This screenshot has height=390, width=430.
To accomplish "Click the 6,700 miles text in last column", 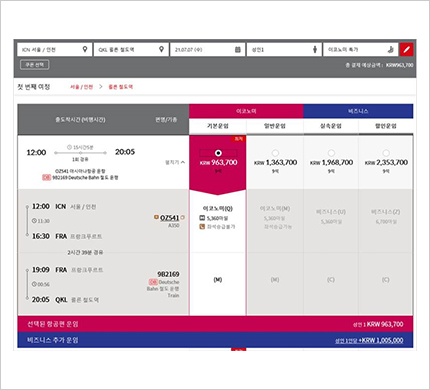I will click(386, 221).
